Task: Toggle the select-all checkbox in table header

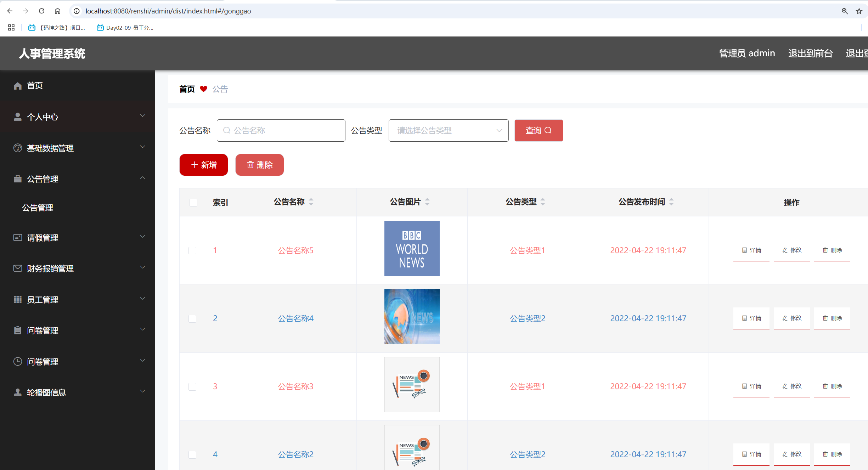Action: [x=193, y=203]
